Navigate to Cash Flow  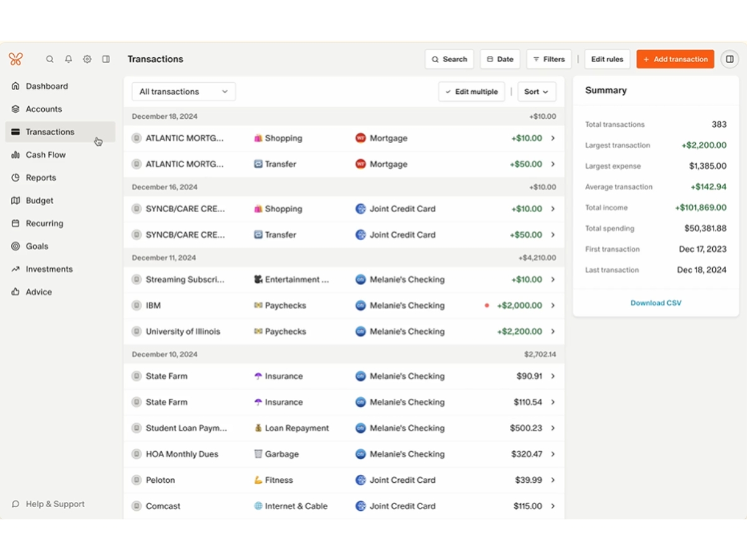[x=60, y=155]
